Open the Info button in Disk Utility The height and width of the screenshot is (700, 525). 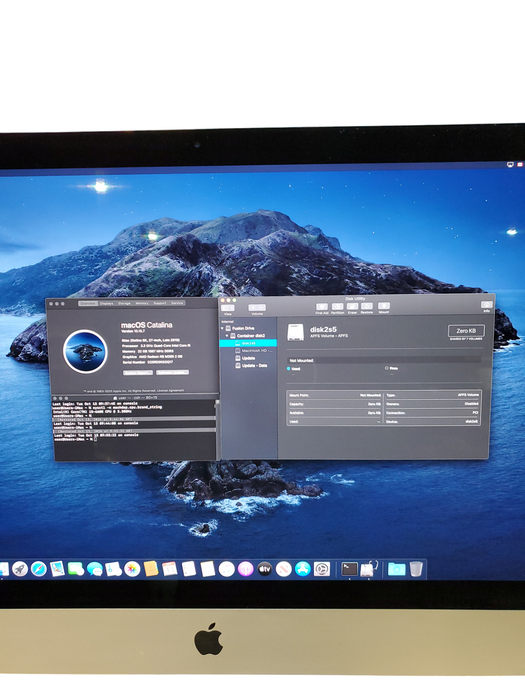486,304
